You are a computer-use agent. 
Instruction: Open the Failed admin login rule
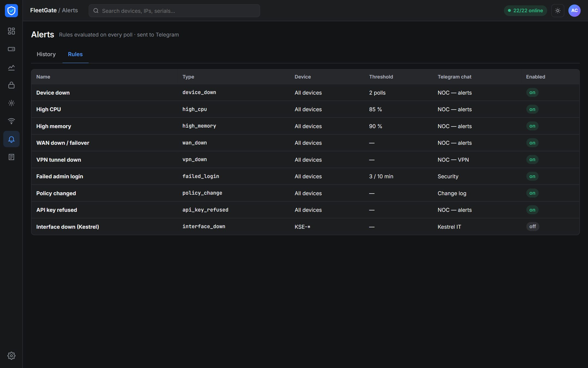tap(60, 176)
